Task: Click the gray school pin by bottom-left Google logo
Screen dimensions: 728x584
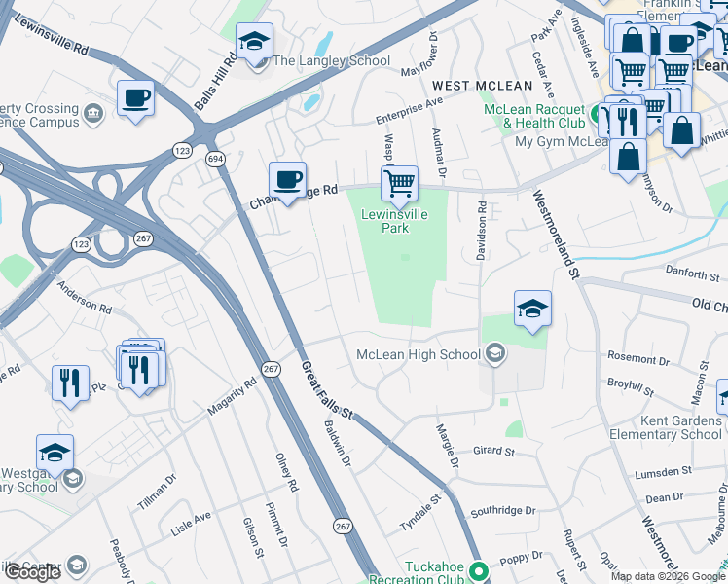Action: (77, 566)
